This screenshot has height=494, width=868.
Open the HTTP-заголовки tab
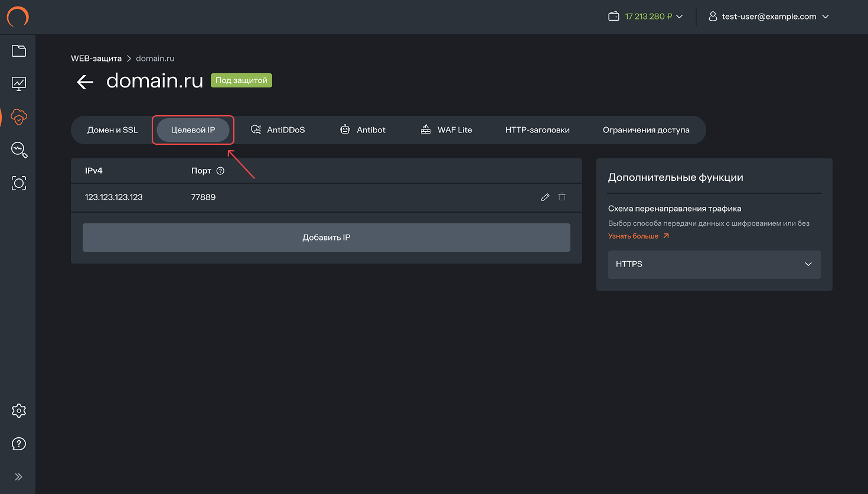coord(537,130)
